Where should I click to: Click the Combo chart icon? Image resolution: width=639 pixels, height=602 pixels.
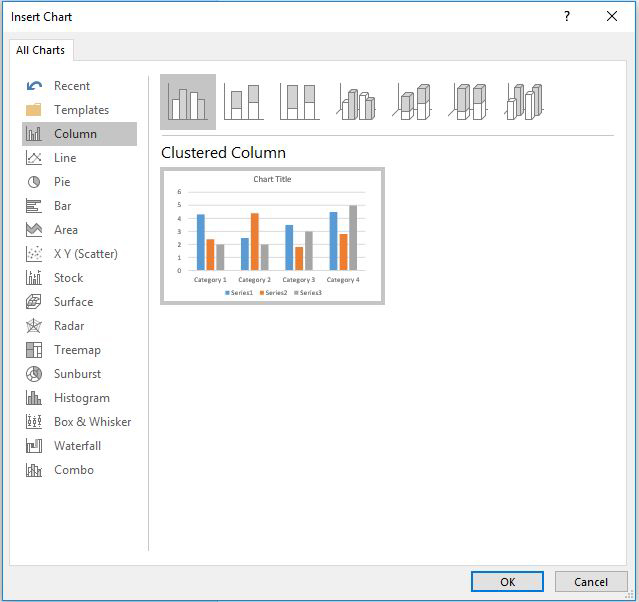click(34, 470)
